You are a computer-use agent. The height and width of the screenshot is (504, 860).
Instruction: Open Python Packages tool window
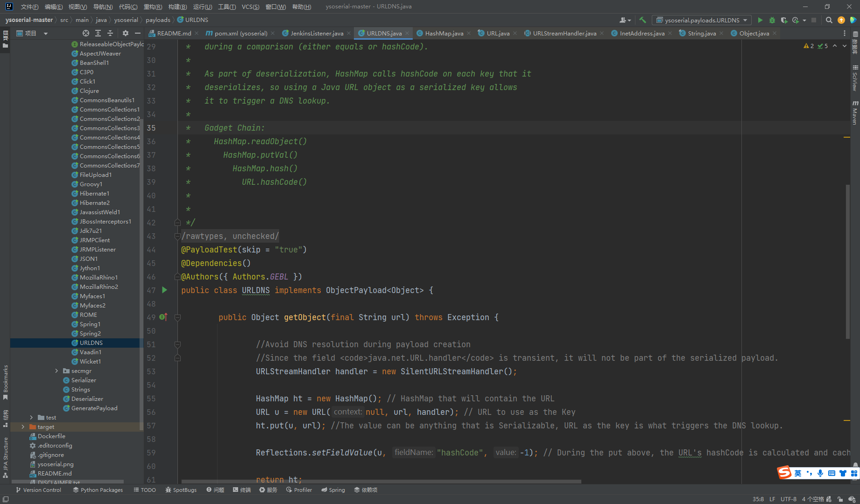tap(98, 490)
